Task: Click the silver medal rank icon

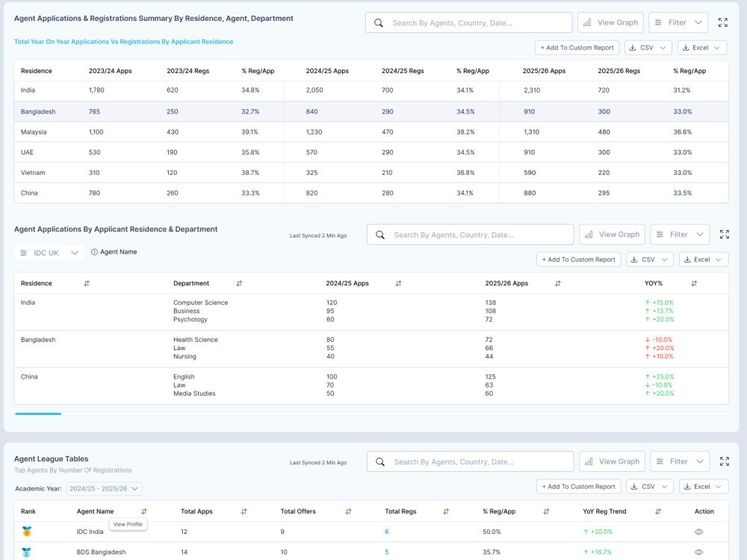Action: pyautogui.click(x=27, y=553)
